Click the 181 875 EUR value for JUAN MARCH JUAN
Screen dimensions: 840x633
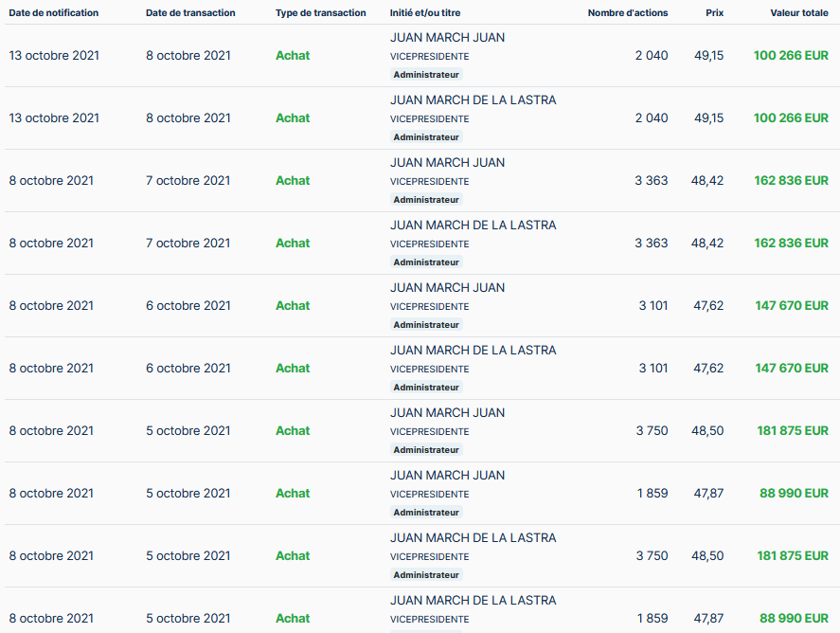coord(793,431)
